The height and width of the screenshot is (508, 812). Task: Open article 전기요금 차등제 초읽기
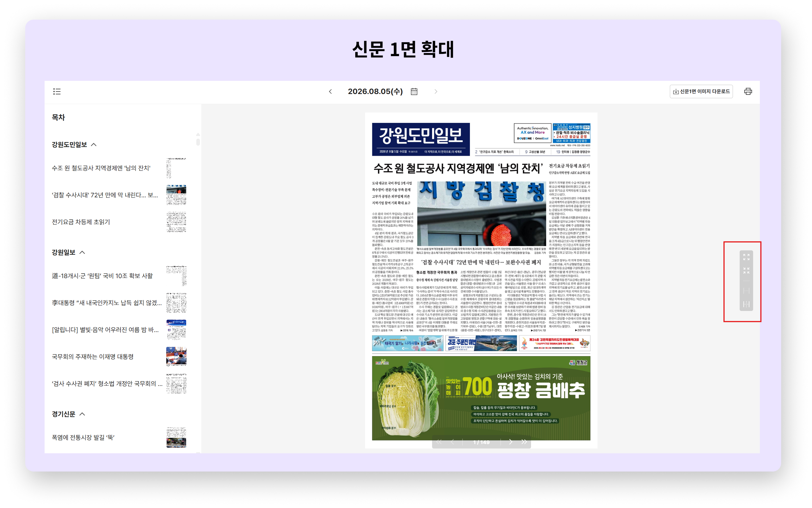[x=81, y=222]
